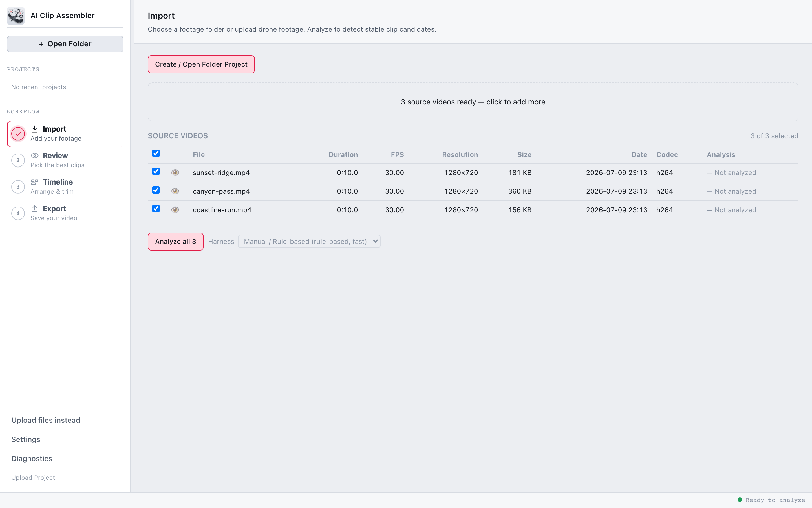The image size is (812, 508).
Task: Click the FPS column header
Action: pyautogui.click(x=397, y=155)
